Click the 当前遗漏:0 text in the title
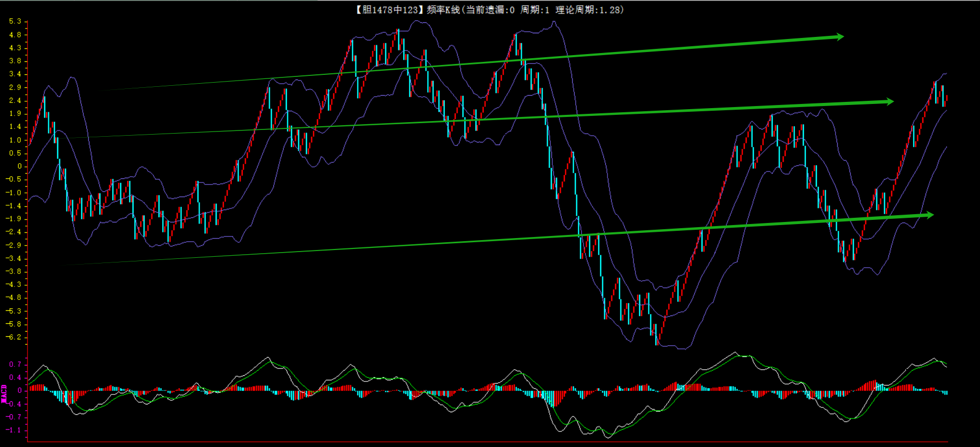This screenshot has width=980, height=447. click(x=490, y=10)
